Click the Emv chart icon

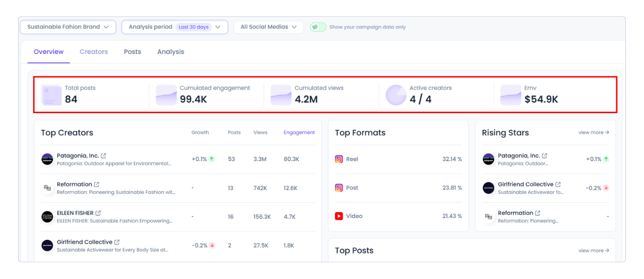click(511, 95)
